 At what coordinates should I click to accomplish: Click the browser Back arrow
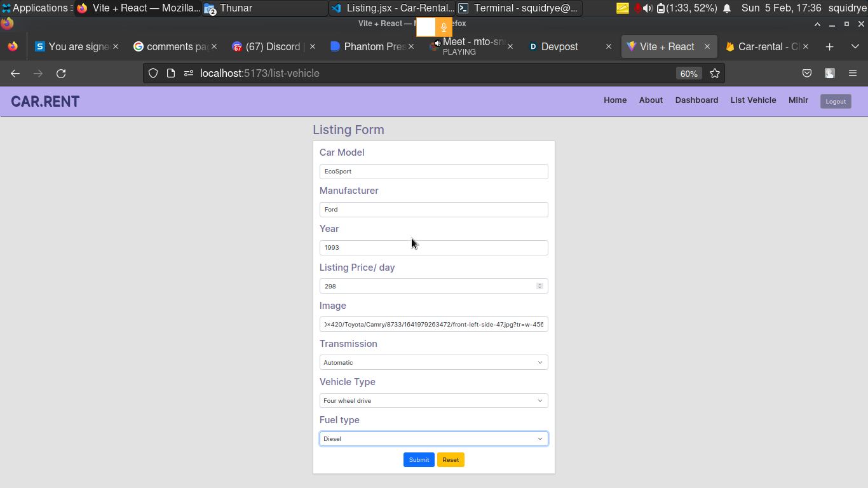point(15,74)
